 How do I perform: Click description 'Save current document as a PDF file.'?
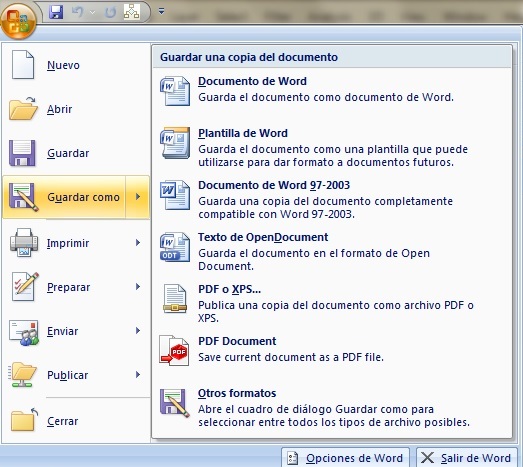click(291, 357)
